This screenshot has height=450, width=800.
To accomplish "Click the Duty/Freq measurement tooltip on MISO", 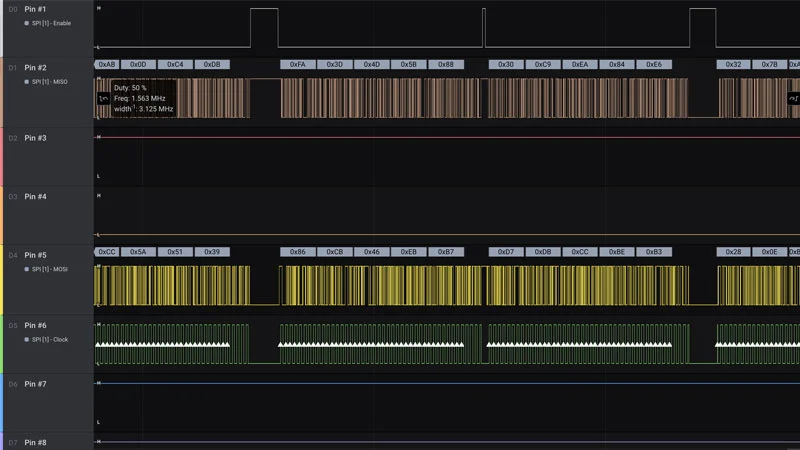I will coord(143,98).
